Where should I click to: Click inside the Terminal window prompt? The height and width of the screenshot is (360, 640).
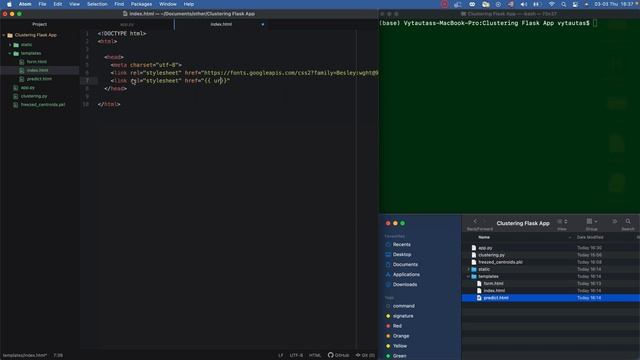(x=595, y=23)
